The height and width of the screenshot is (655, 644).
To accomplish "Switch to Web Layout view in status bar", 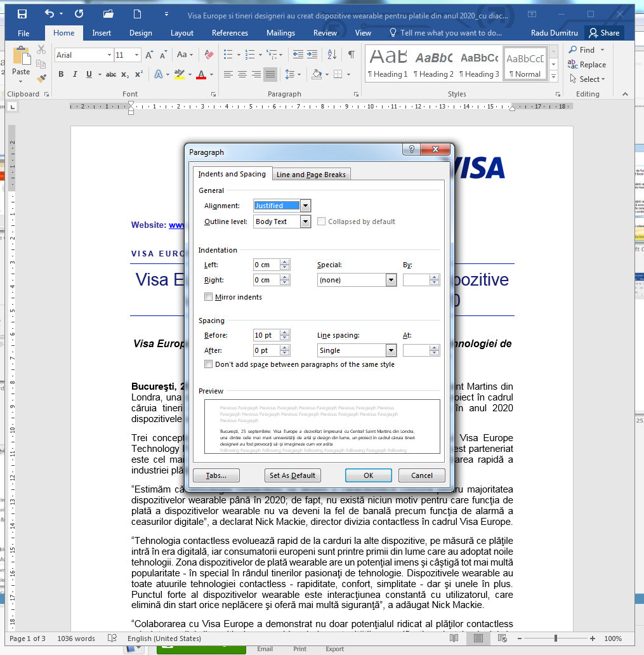I will point(503,638).
